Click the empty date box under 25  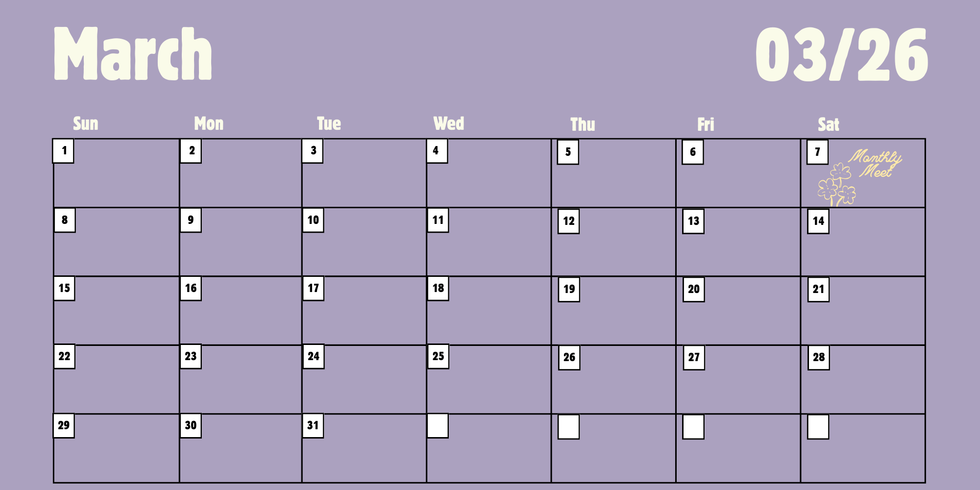click(438, 425)
